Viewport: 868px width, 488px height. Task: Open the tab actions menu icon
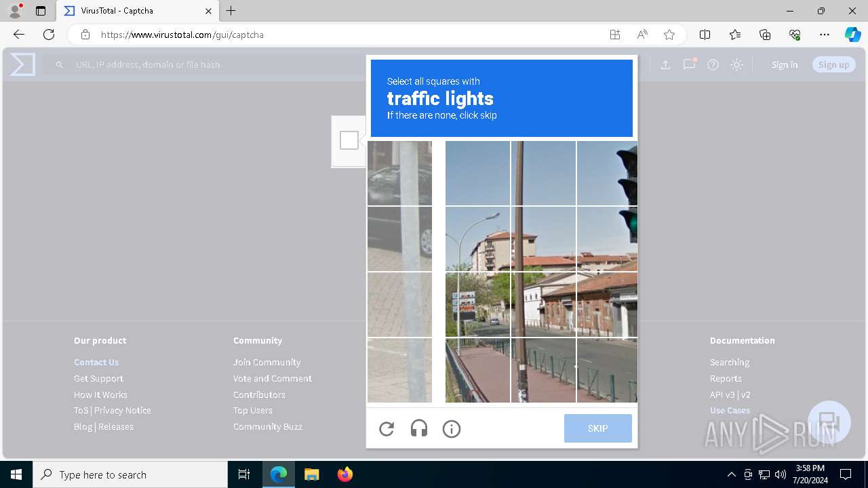(41, 11)
